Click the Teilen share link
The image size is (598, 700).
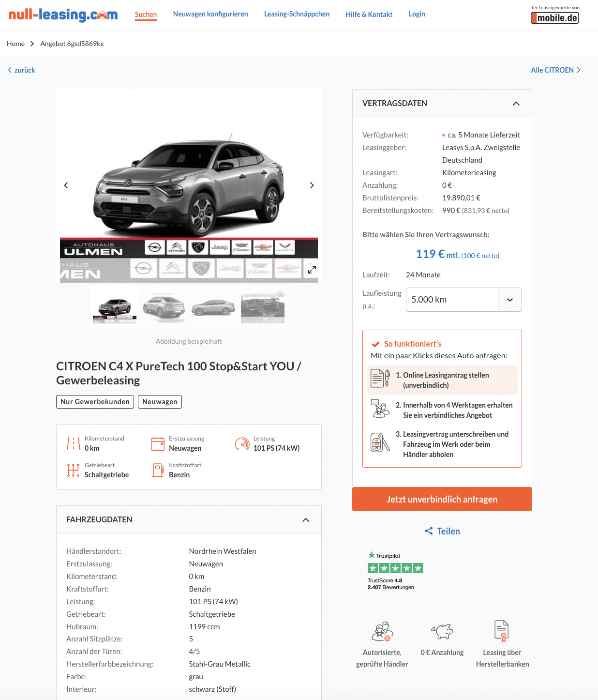click(448, 531)
